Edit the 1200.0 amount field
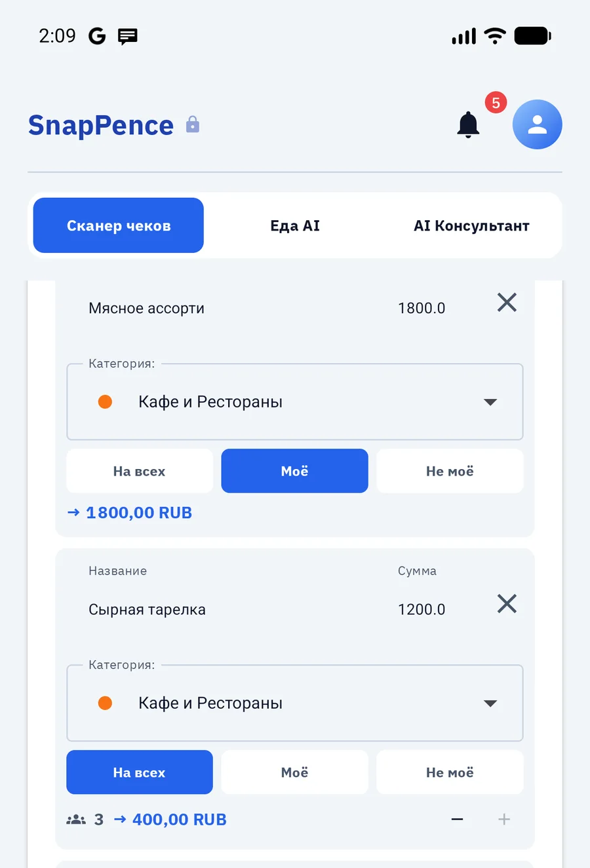Image resolution: width=590 pixels, height=868 pixels. click(422, 609)
